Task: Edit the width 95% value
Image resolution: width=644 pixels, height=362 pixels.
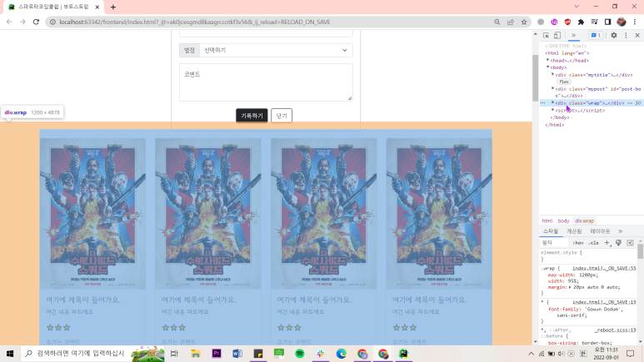Action: tap(570, 281)
